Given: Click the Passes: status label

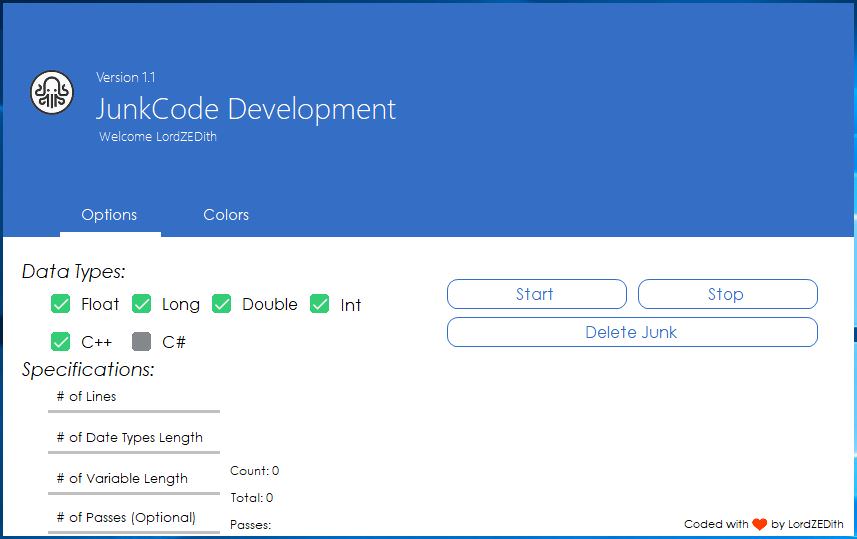Looking at the screenshot, I should pyautogui.click(x=250, y=525).
